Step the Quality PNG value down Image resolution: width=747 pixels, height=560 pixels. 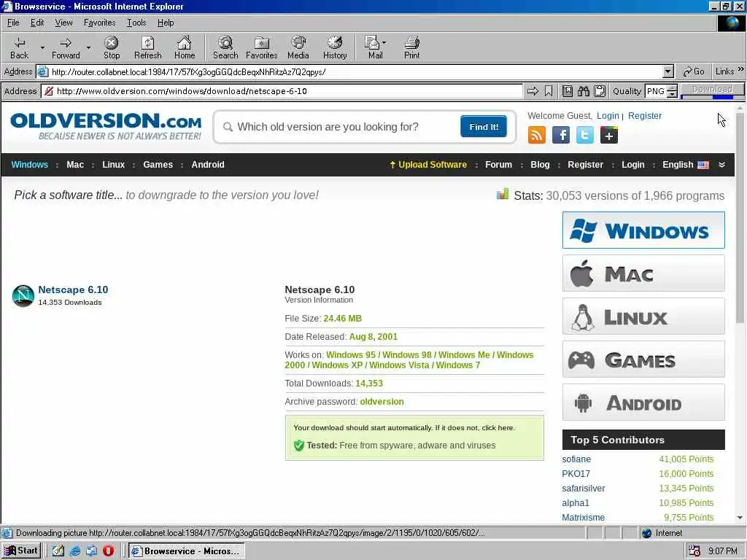pos(672,94)
